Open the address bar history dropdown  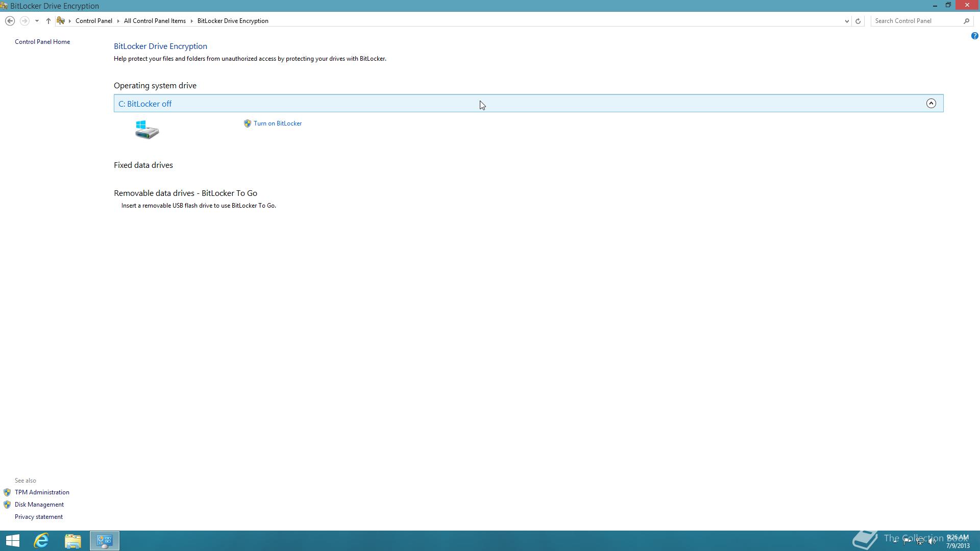[847, 21]
